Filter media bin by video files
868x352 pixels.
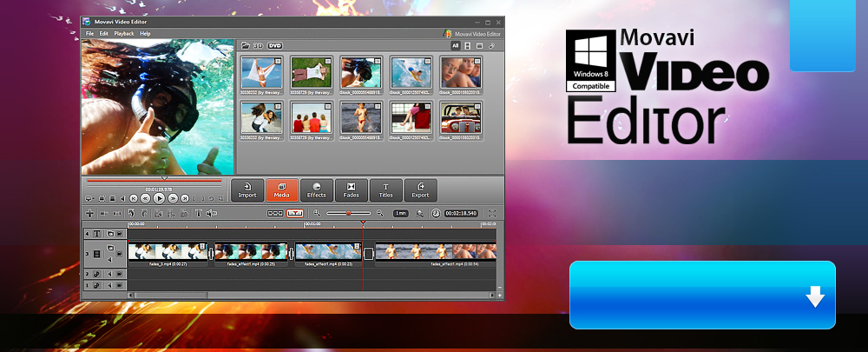pyautogui.click(x=467, y=45)
